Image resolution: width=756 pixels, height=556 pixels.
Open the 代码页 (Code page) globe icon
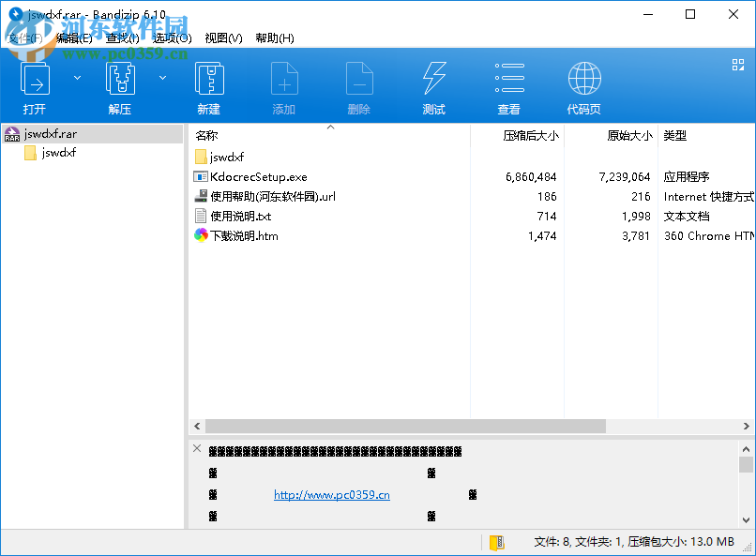click(x=583, y=79)
